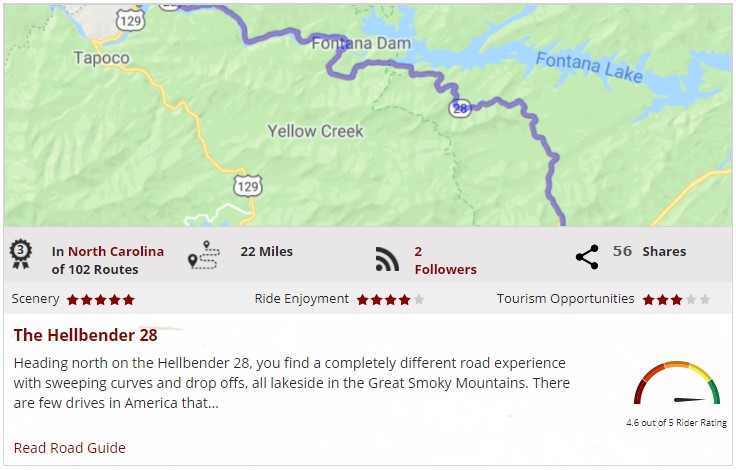Click the Tourism Opportunities star rating
Image resolution: width=736 pixels, height=470 pixels.
[x=676, y=299]
